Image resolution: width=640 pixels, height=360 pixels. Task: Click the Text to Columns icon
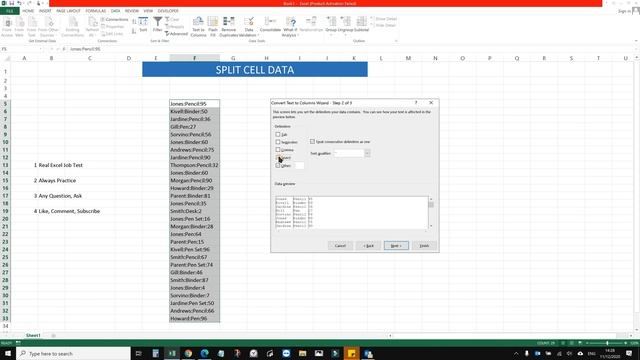[198, 26]
